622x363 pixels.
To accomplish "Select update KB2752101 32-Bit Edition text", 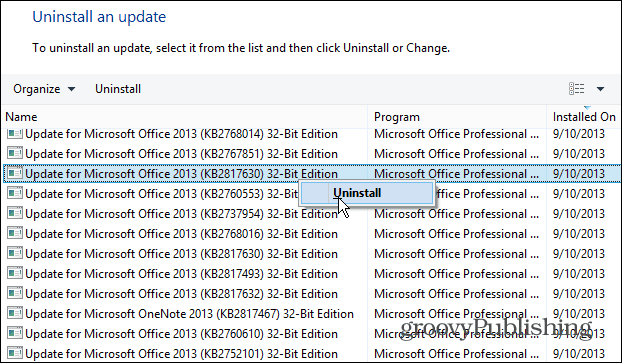I will pyautogui.click(x=181, y=353).
